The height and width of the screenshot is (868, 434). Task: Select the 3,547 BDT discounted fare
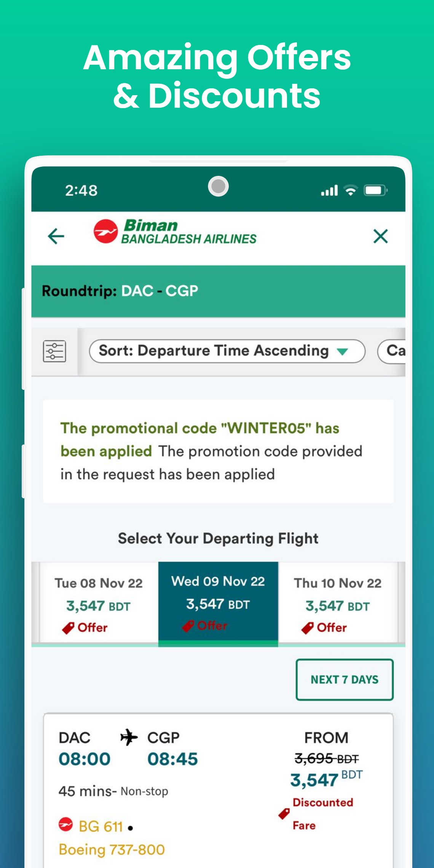pyautogui.click(x=314, y=780)
